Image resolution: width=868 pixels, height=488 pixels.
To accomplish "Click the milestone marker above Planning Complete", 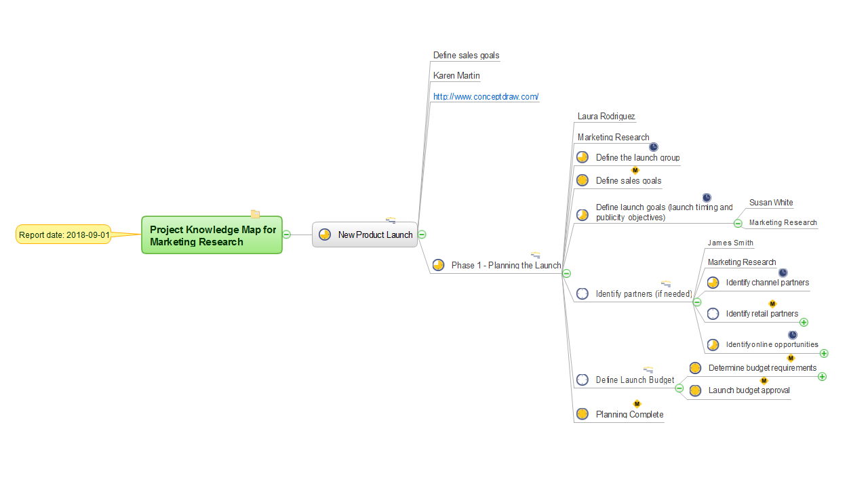I will (637, 404).
